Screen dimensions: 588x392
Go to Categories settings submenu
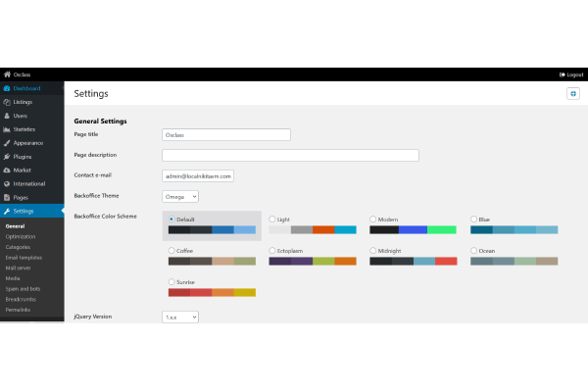point(18,247)
